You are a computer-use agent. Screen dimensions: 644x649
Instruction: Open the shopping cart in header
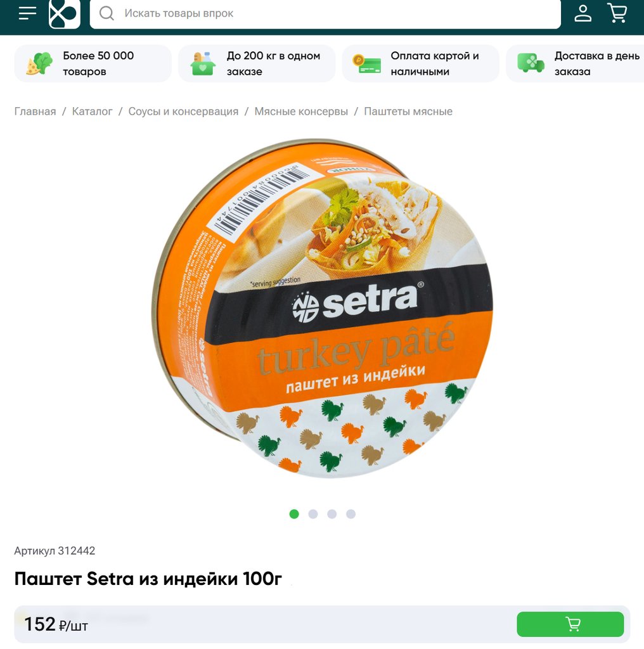pos(617,13)
